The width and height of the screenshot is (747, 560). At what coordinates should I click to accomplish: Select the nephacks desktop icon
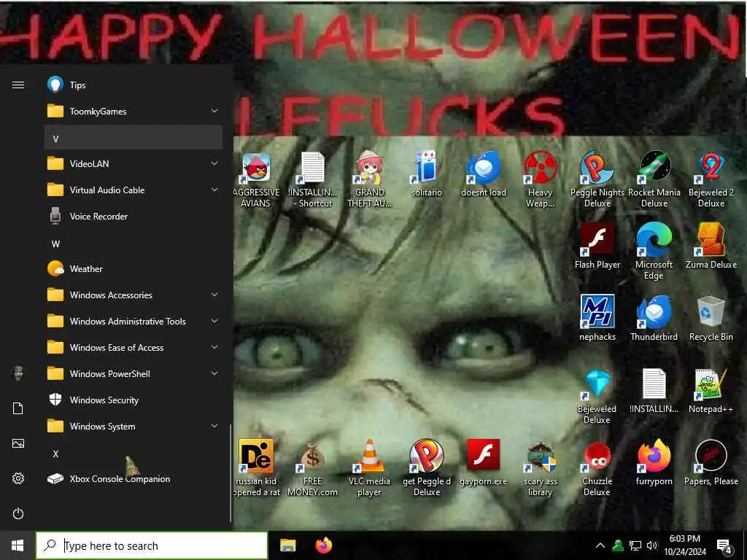597,319
